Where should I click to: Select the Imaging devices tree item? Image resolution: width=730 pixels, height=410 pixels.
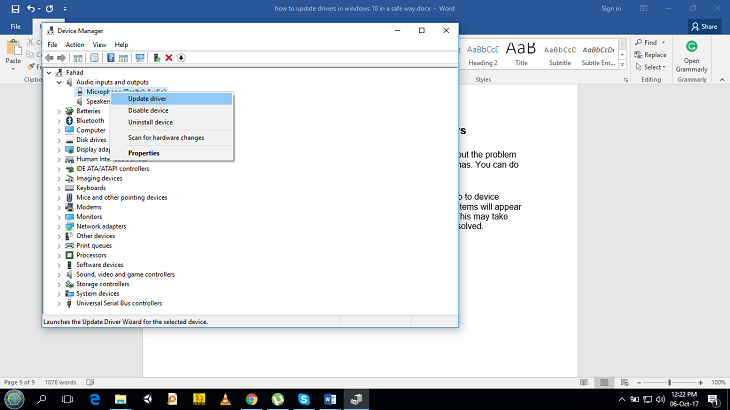pyautogui.click(x=99, y=178)
